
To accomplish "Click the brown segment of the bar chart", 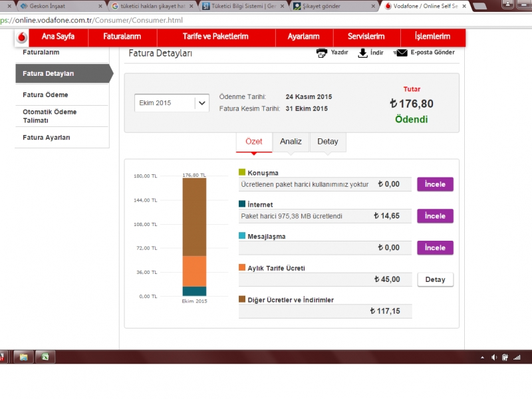I will tap(194, 217).
